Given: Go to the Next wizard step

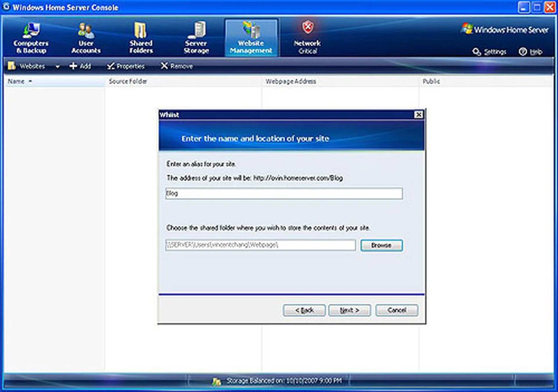Looking at the screenshot, I should (349, 310).
